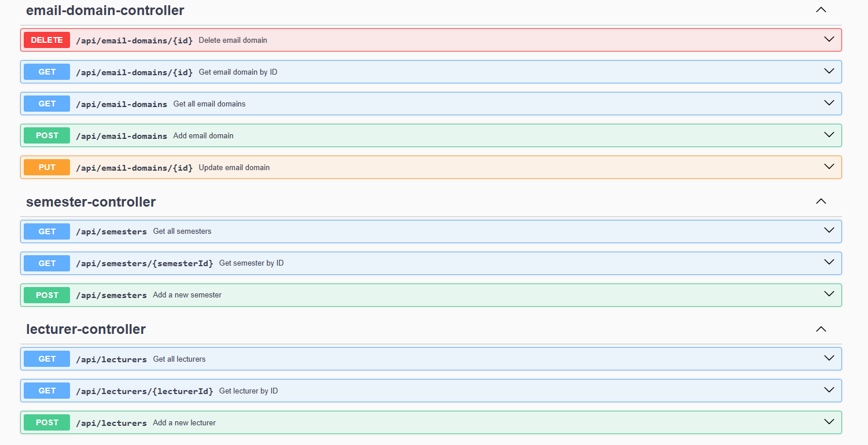Click the GET badge for Get email domain by ID
This screenshot has height=445, width=868.
coord(47,72)
